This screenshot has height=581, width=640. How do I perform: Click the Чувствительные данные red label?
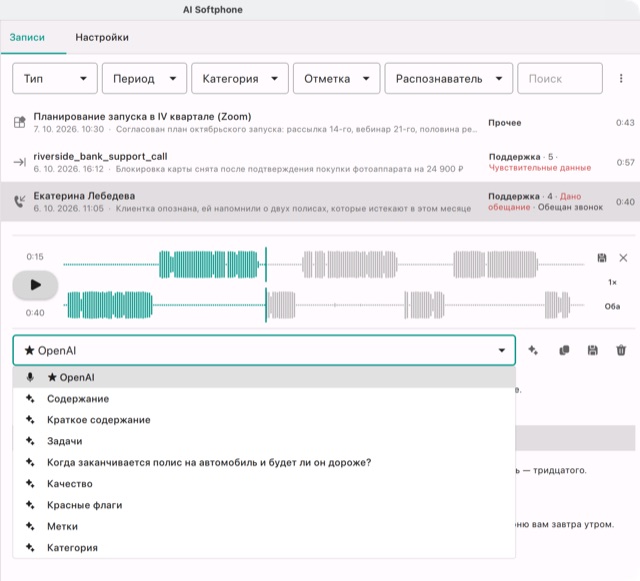[540, 167]
